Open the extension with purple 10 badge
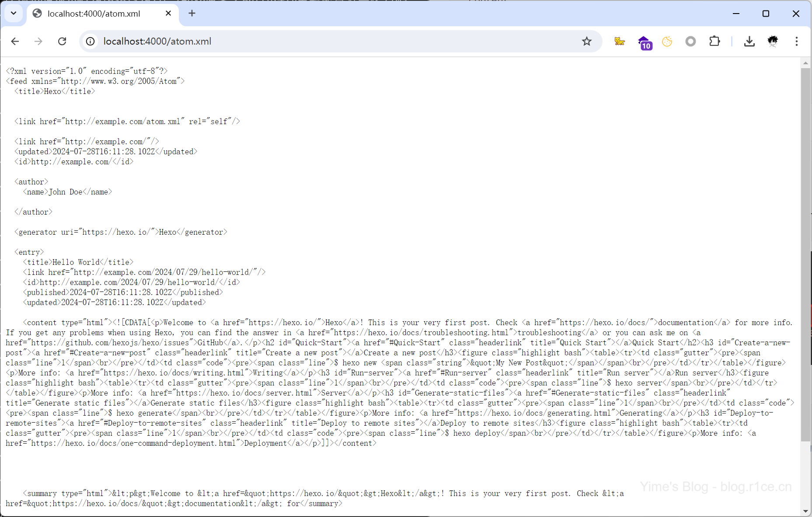 coord(645,42)
